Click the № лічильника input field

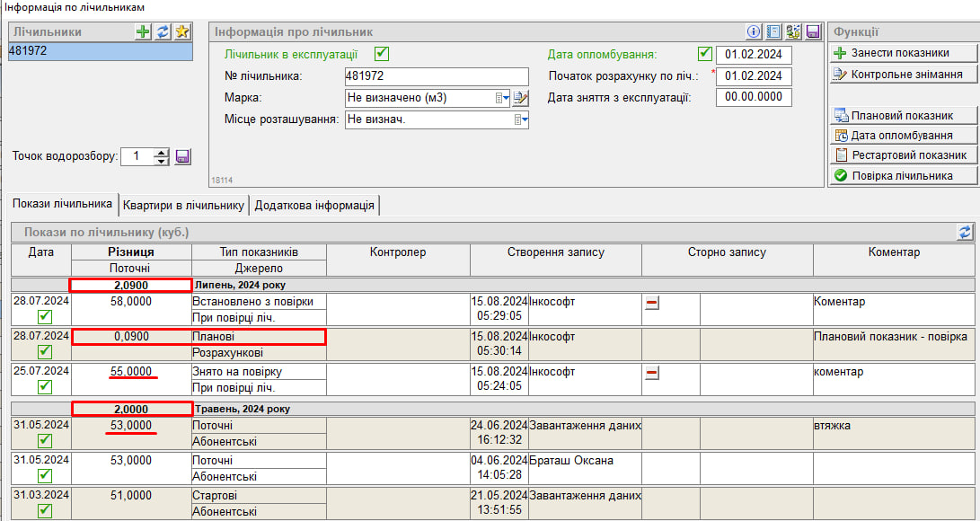pos(437,76)
